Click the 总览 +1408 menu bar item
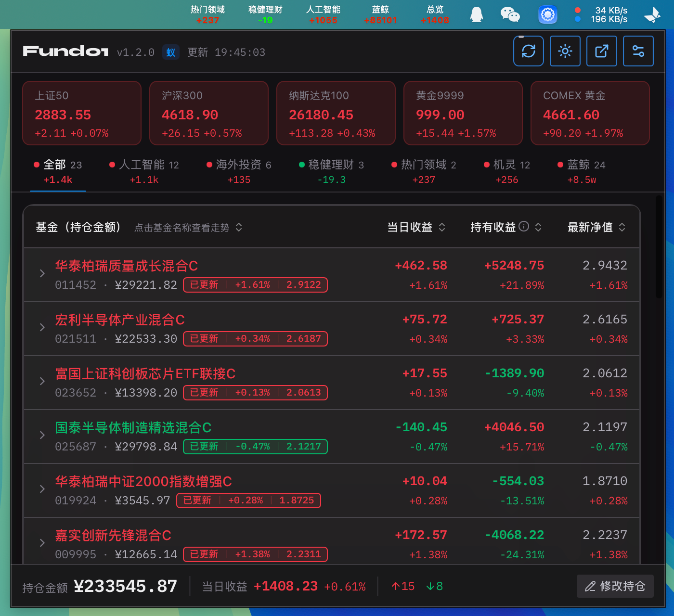Screen dimensions: 674x616 click(x=435, y=14)
